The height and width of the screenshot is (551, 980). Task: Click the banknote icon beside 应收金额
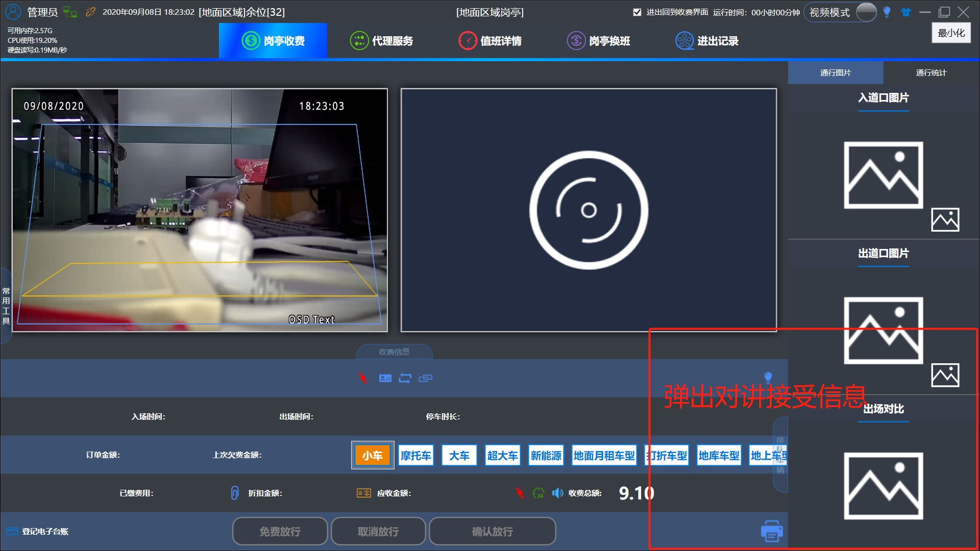pos(364,493)
